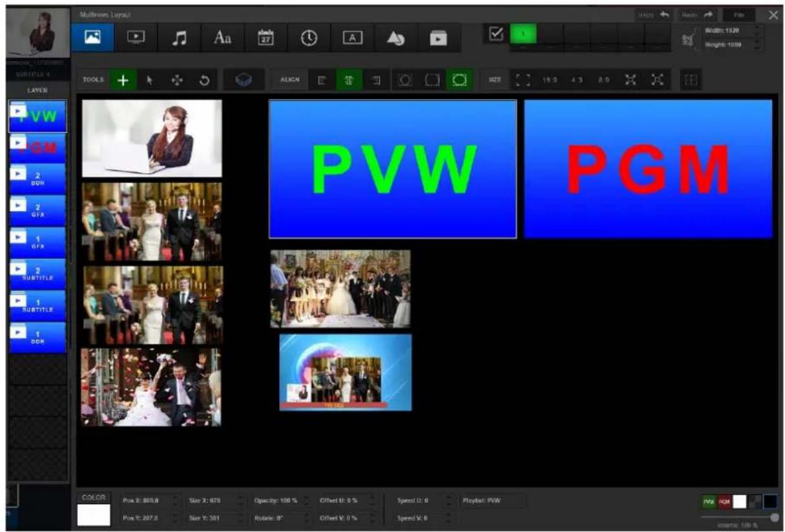Click the Opacity 100 % field
Image resolution: width=785 pixels, height=532 pixels.
pyautogui.click(x=281, y=500)
